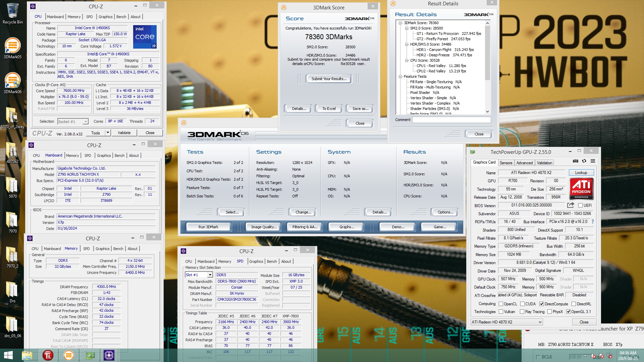
Task: Click the Submit Your Results button
Action: click(329, 79)
